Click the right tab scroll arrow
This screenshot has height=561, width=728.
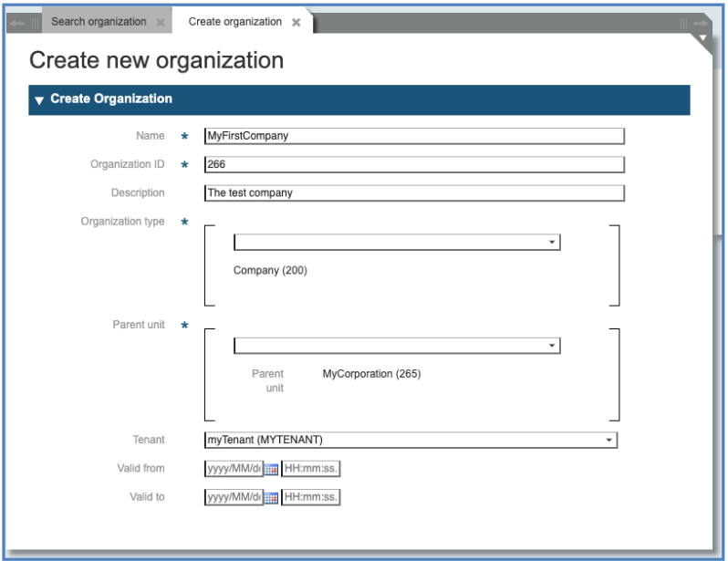(x=701, y=23)
